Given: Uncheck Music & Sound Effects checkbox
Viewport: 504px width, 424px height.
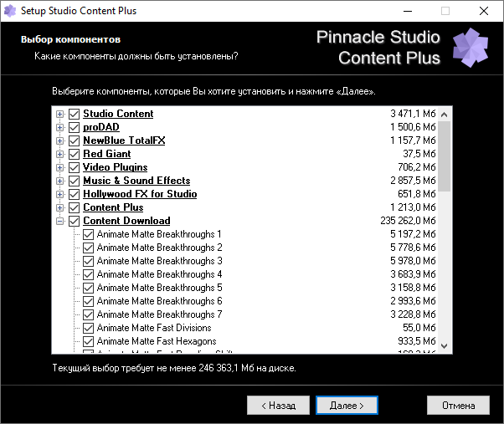Looking at the screenshot, I should point(75,181).
